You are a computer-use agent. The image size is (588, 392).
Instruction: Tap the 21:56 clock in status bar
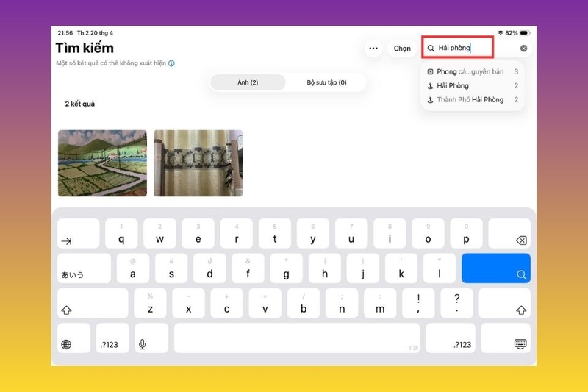pyautogui.click(x=65, y=33)
